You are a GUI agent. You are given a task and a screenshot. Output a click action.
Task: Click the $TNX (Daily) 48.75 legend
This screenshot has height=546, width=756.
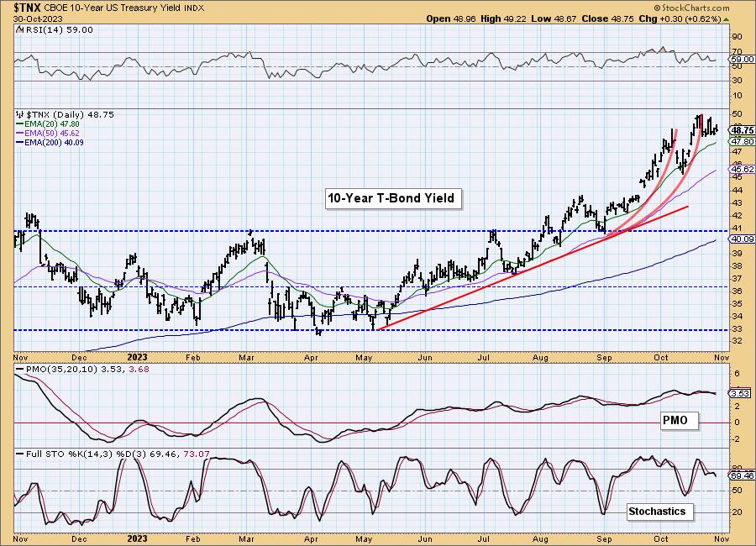[x=70, y=114]
